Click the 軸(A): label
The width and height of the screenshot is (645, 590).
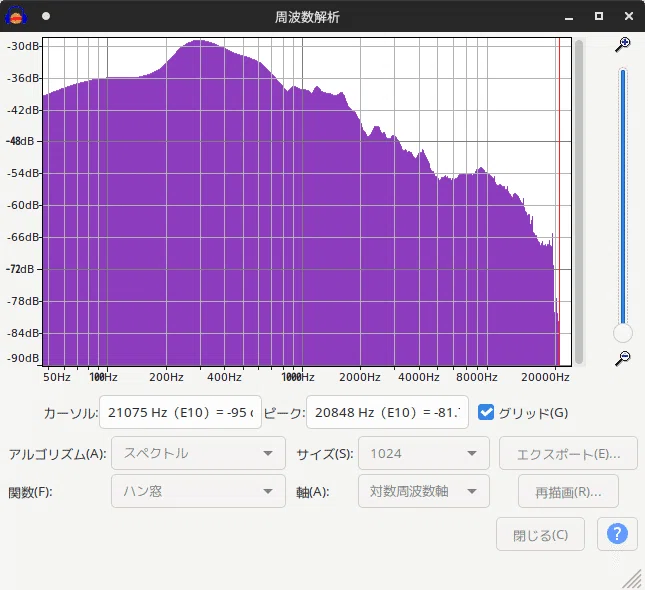tap(313, 492)
